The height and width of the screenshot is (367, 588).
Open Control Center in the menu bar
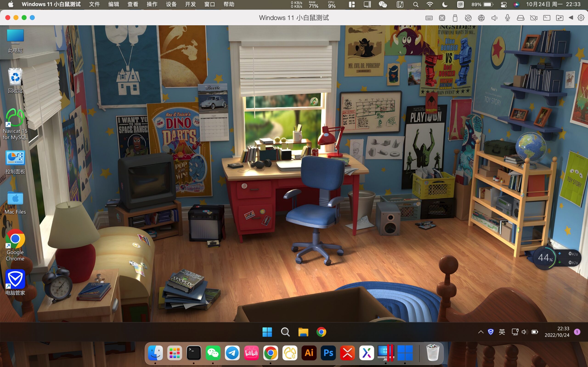504,4
